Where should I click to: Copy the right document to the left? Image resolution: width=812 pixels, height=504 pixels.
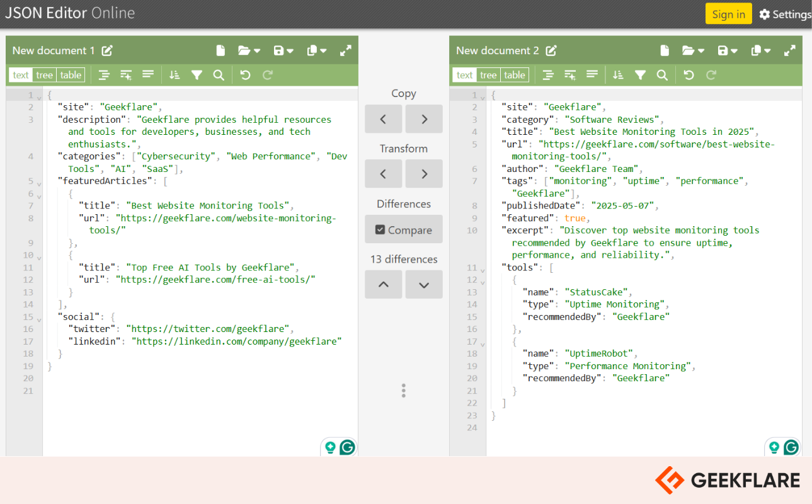(383, 118)
